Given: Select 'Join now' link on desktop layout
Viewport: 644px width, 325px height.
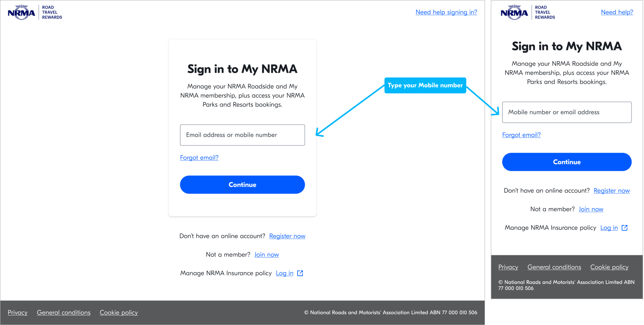Looking at the screenshot, I should click(267, 255).
